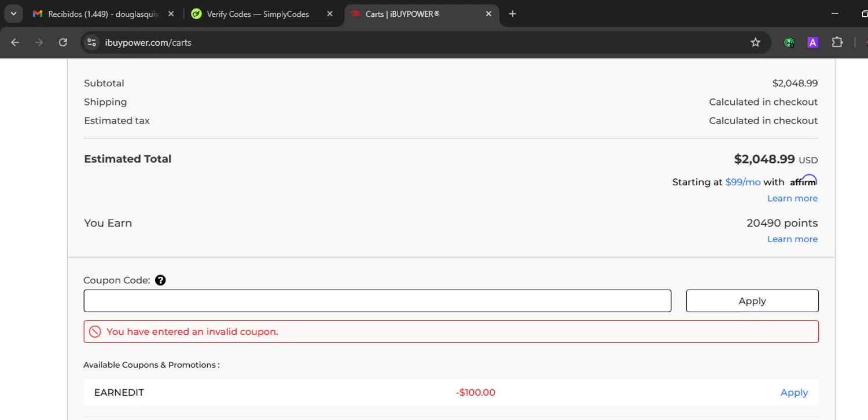The width and height of the screenshot is (868, 420).
Task: Open the green circular extension icon
Action: [x=789, y=42]
